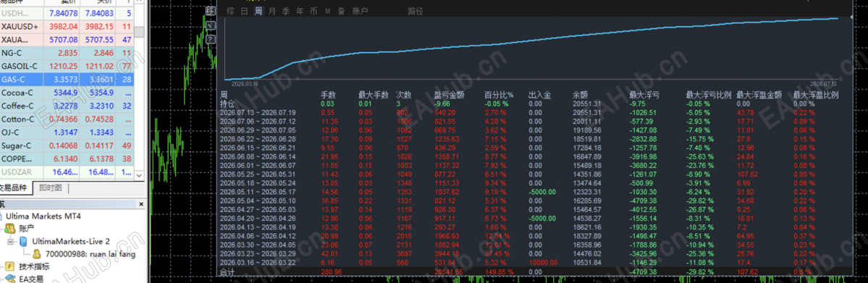Image resolution: width=868 pixels, height=283 pixels.
Task: Click the 百分比% column header
Action: pos(499,96)
